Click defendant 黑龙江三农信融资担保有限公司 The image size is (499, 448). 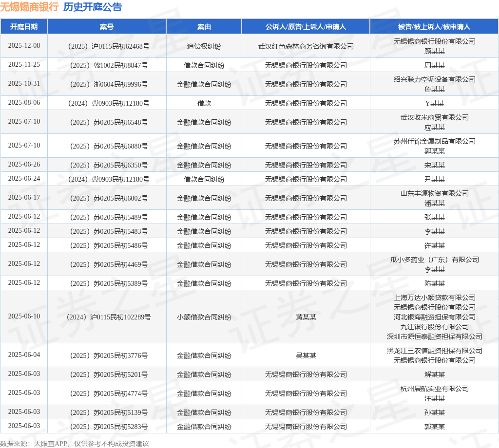[x=434, y=351]
